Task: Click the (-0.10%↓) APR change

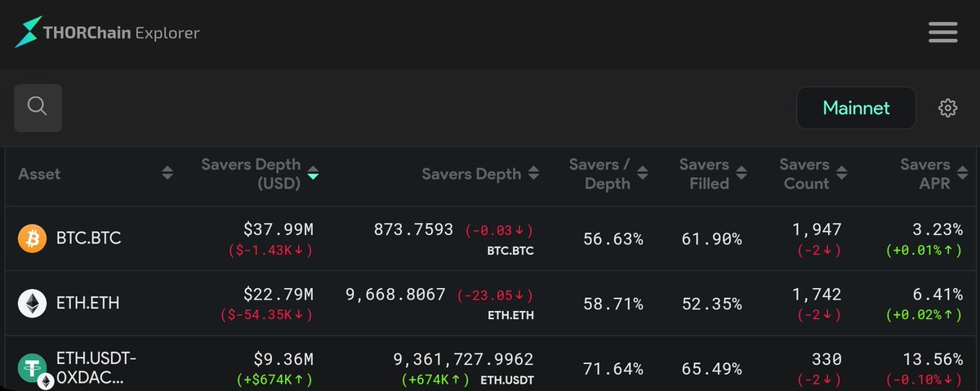Action: coord(924,380)
